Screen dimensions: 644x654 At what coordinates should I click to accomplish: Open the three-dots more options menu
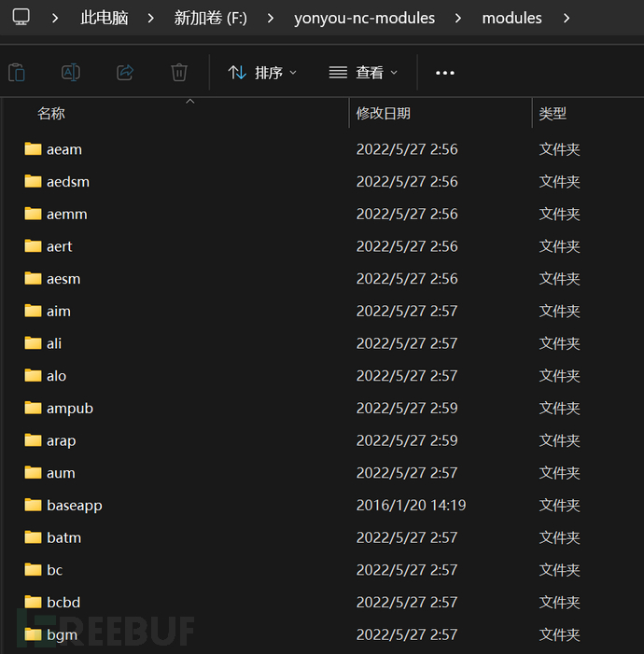point(445,73)
